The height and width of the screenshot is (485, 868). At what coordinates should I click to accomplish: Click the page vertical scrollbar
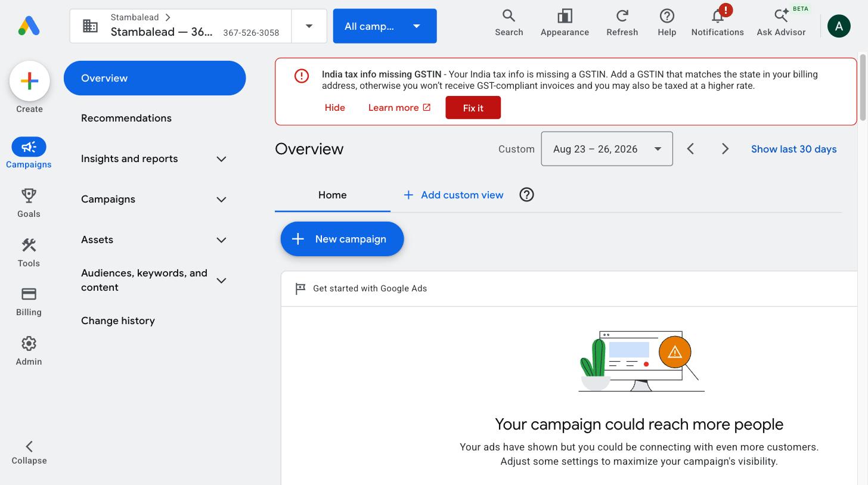[862, 88]
